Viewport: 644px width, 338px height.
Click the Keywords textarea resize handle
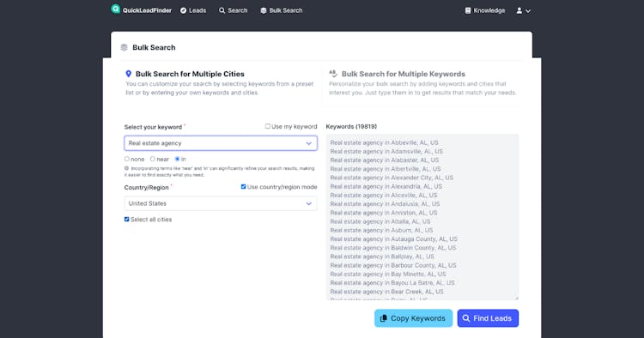point(517,299)
